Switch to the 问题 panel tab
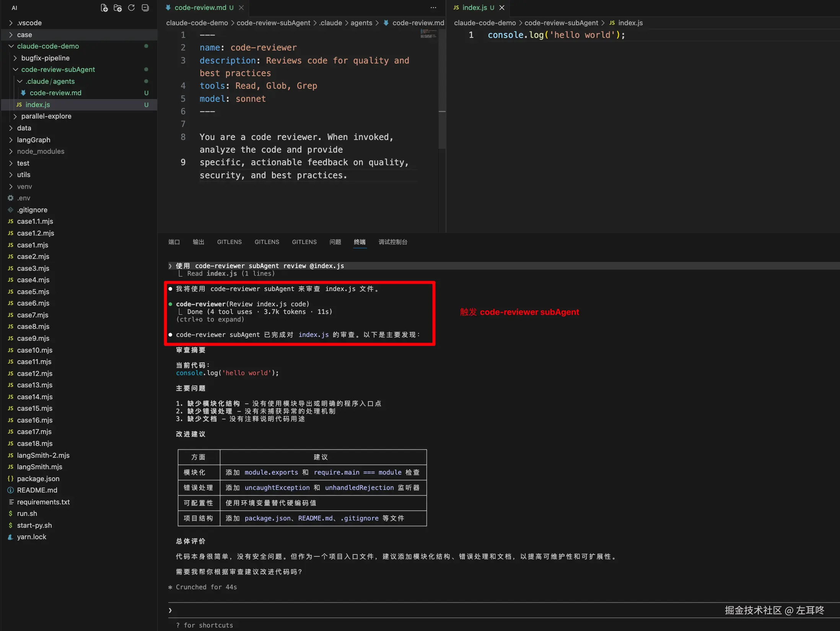Viewport: 840px width, 631px height. click(x=335, y=242)
